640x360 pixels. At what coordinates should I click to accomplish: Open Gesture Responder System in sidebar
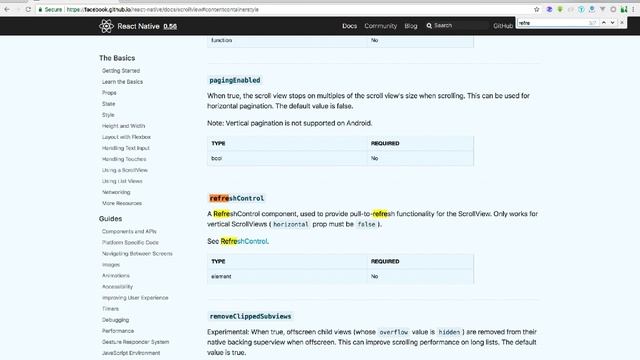click(135, 342)
